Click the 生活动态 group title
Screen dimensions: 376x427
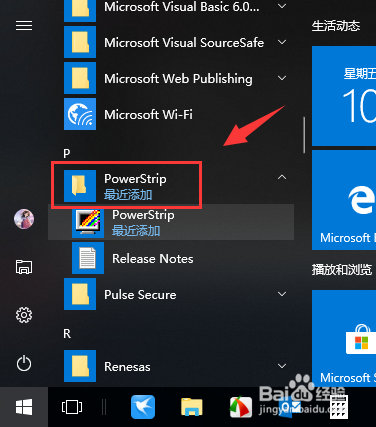coord(336,26)
